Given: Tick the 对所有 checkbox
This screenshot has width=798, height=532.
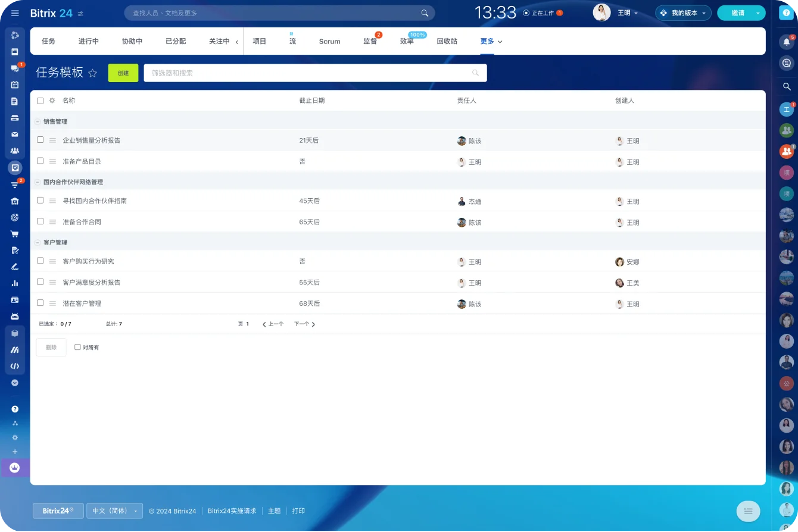Looking at the screenshot, I should pos(77,347).
